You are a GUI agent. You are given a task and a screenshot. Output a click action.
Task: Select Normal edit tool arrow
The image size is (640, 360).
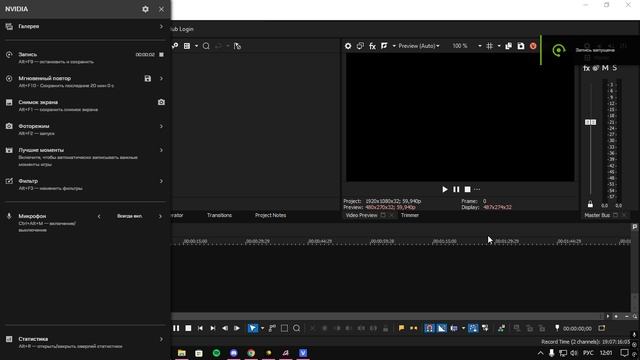[x=253, y=328]
